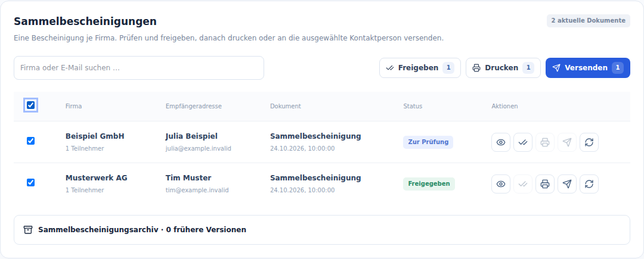This screenshot has width=644, height=259.
Task: Send the Musterwerk AG certificate via paper-plane icon
Action: 567,184
